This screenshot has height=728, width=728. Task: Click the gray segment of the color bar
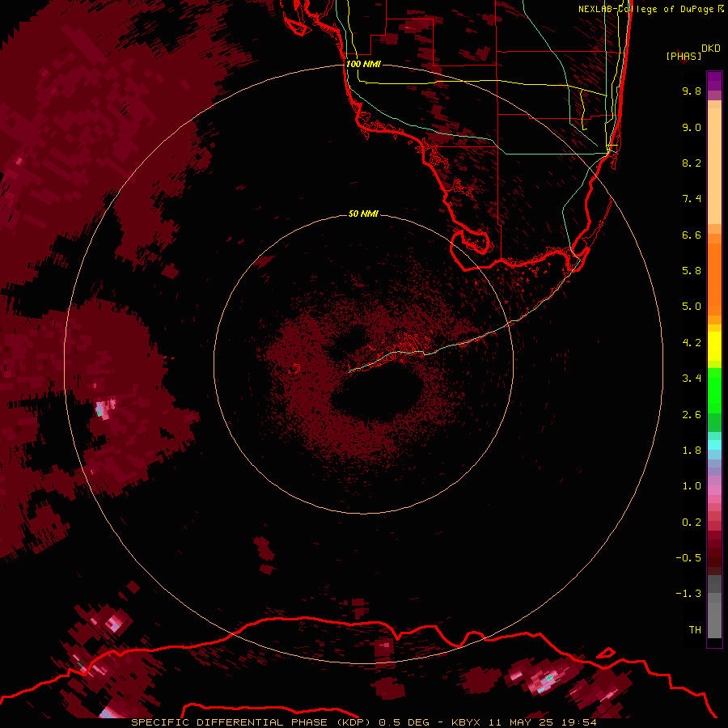click(x=714, y=607)
